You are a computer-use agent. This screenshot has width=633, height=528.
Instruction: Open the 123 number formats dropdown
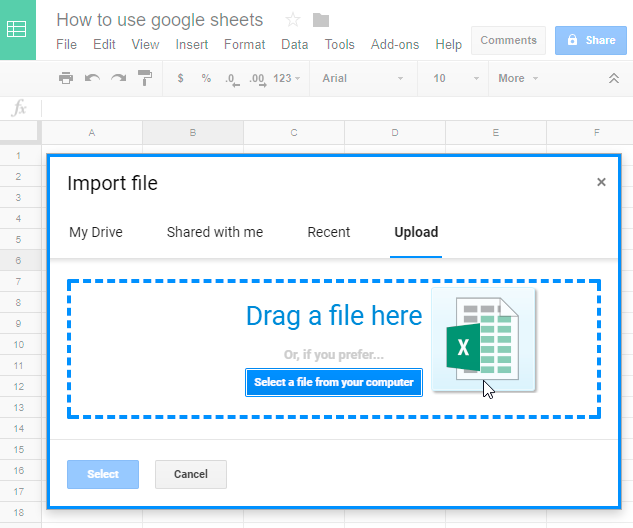pyautogui.click(x=287, y=78)
